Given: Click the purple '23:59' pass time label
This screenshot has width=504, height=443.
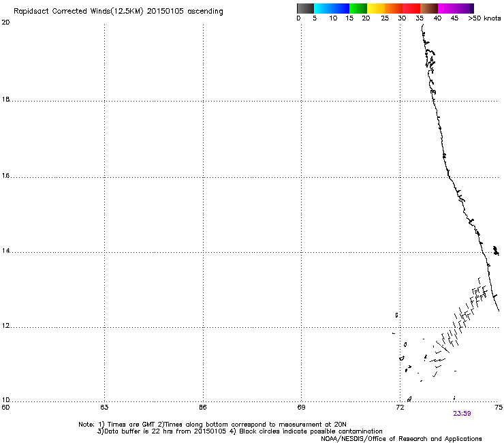Looking at the screenshot, I should [462, 414].
